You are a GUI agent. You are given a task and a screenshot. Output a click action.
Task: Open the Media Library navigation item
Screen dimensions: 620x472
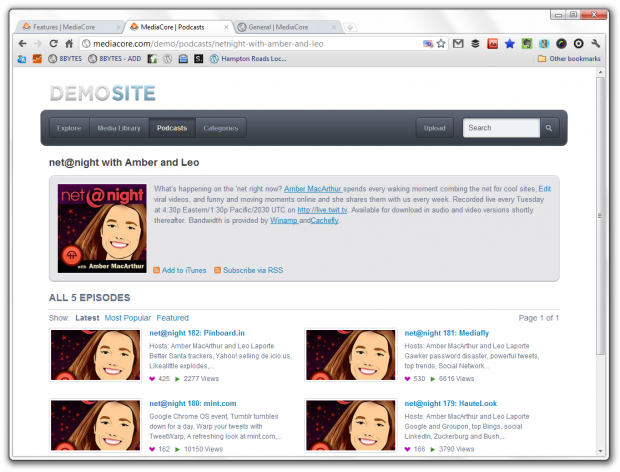click(119, 128)
